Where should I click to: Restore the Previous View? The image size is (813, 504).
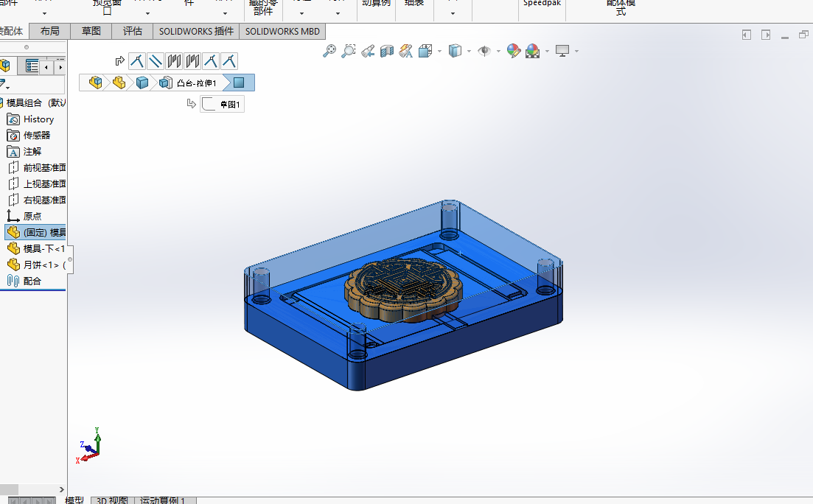click(x=368, y=51)
